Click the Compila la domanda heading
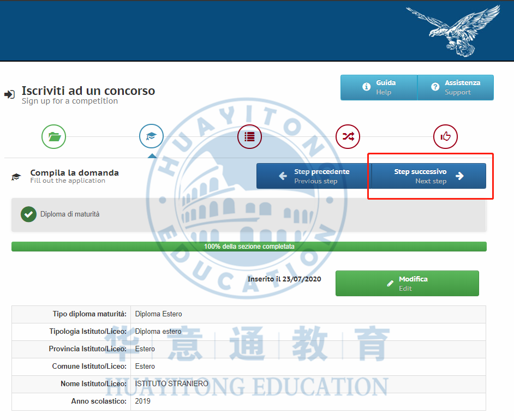This screenshot has height=420, width=514. pos(74,173)
